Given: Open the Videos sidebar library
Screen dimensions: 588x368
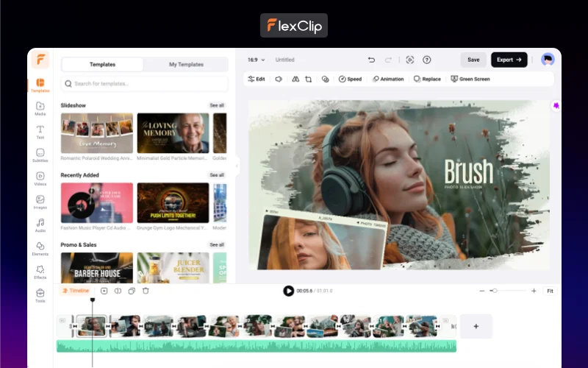Looking at the screenshot, I should [x=40, y=179].
